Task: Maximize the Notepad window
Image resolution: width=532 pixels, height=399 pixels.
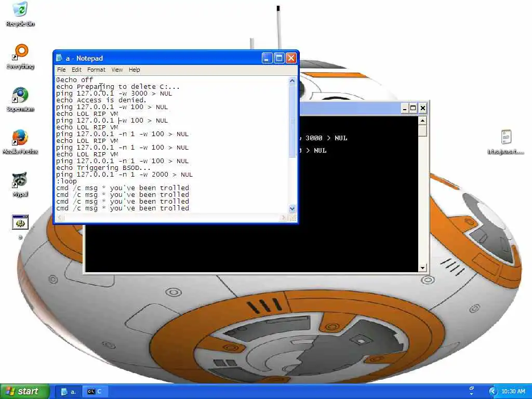Action: pyautogui.click(x=279, y=58)
